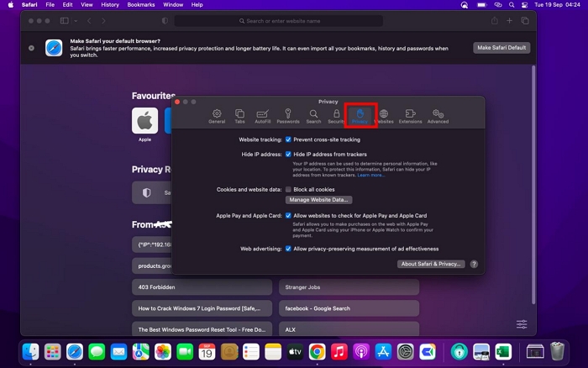Toggle the Safari sidebar icon

point(65,21)
